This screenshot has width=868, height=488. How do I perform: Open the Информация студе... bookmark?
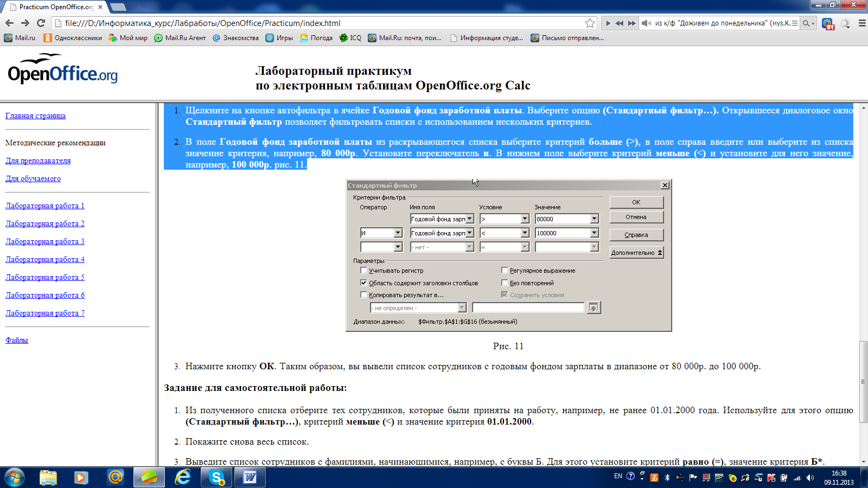point(487,38)
